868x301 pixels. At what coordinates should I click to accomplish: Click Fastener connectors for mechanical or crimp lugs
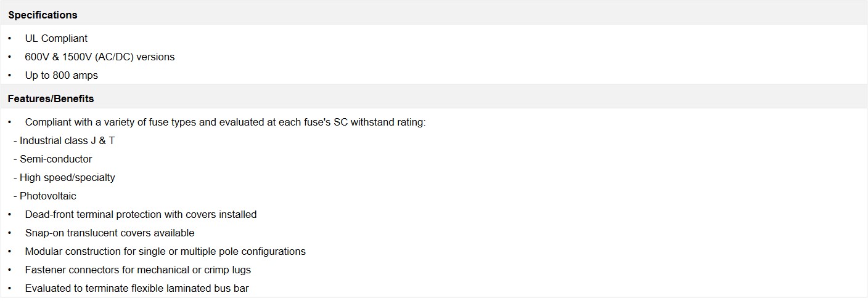pyautogui.click(x=138, y=270)
